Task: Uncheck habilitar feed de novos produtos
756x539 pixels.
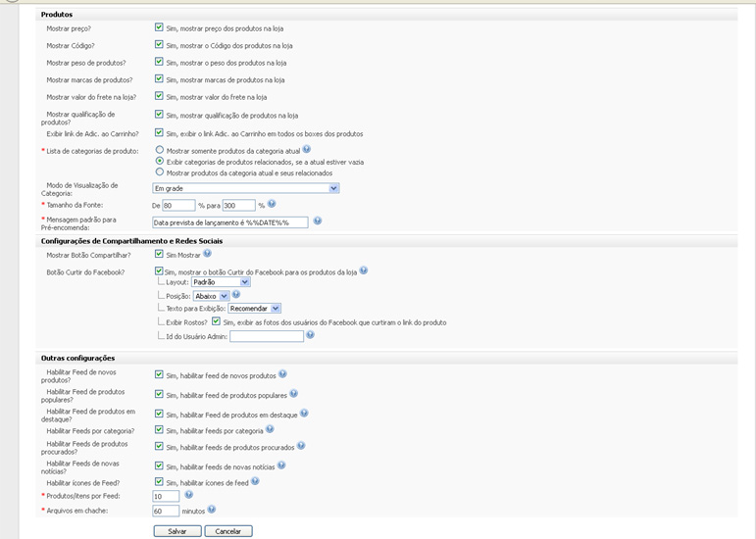Action: tap(159, 374)
